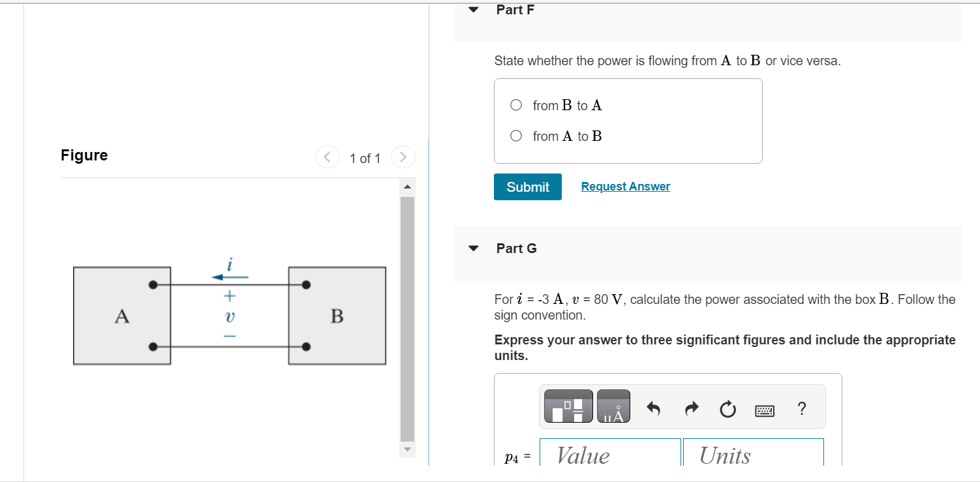The height and width of the screenshot is (482, 980).
Task: Open the keyboard shortcuts icon
Action: (x=763, y=410)
